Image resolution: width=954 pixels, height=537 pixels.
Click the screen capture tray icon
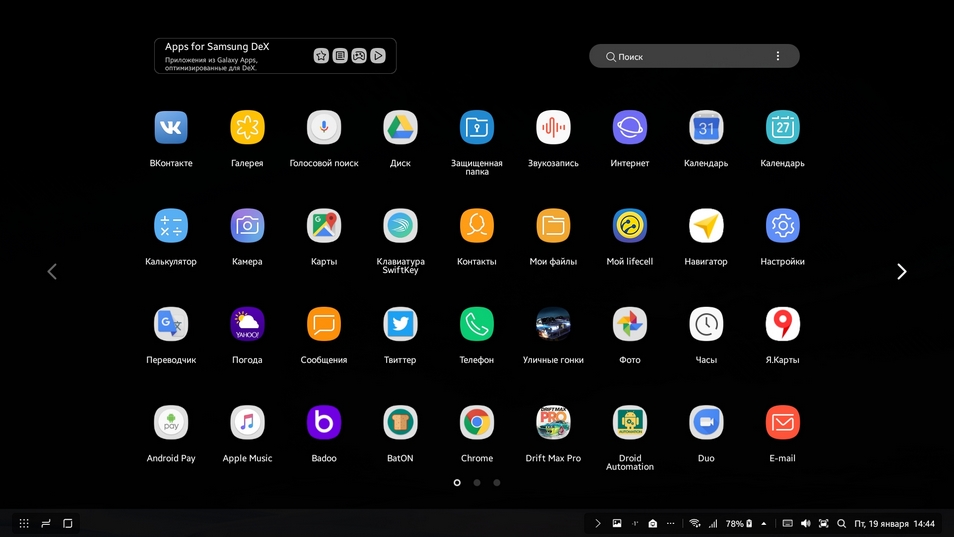[823, 523]
